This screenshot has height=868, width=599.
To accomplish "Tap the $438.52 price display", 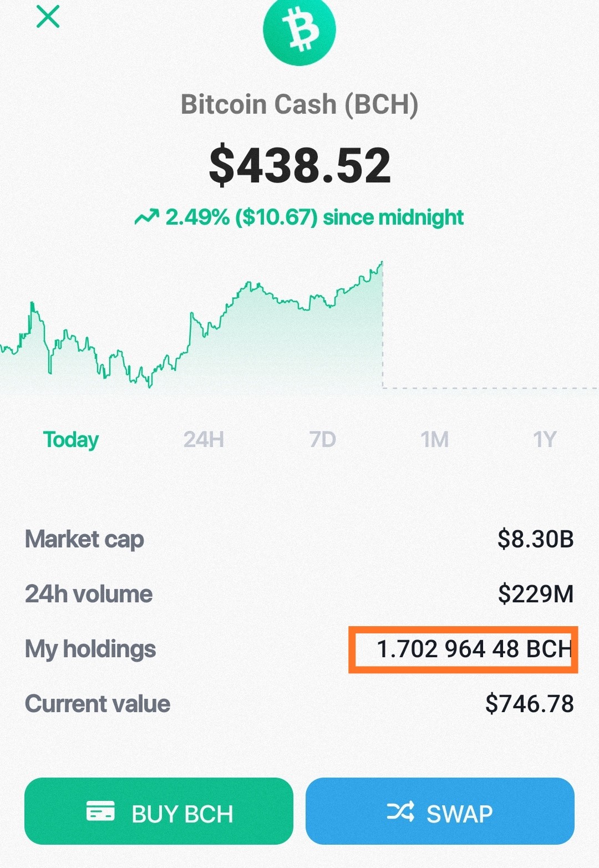I will [300, 165].
